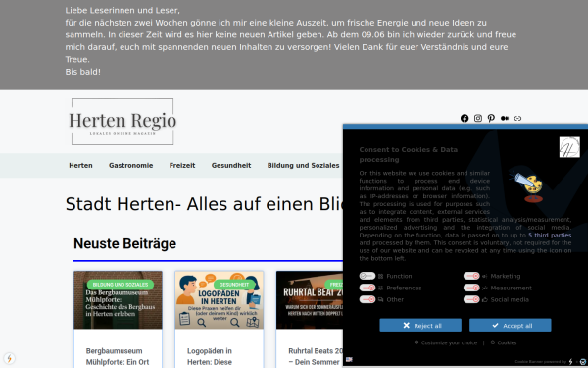Open the Bildung und Soziales menu item
The height and width of the screenshot is (368, 588).
pos(303,166)
